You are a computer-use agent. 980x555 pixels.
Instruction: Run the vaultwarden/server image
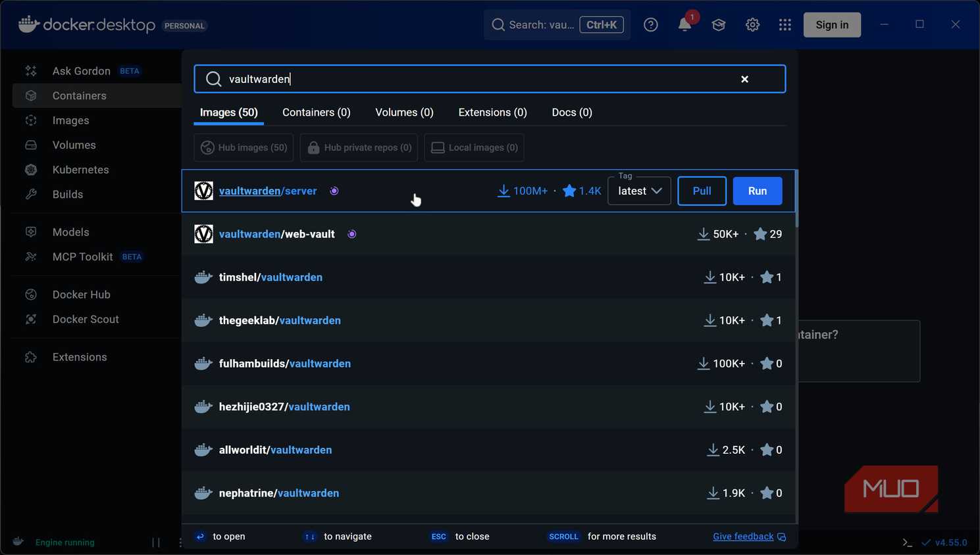point(758,191)
